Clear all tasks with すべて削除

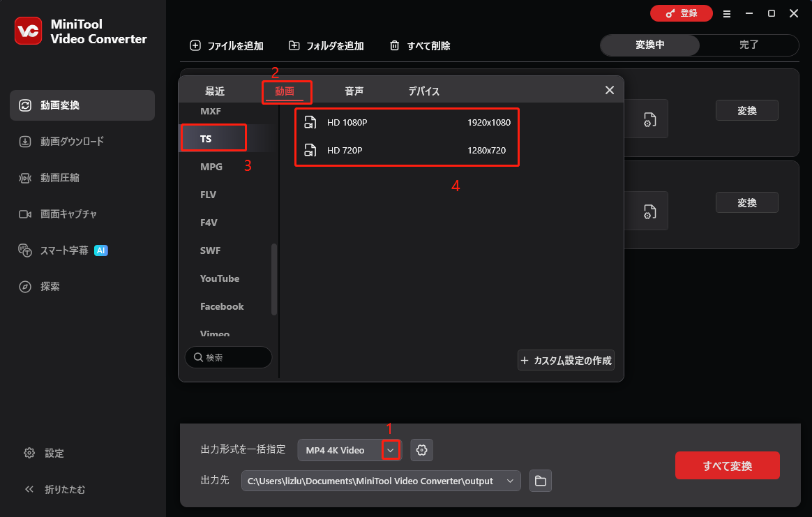click(x=419, y=45)
